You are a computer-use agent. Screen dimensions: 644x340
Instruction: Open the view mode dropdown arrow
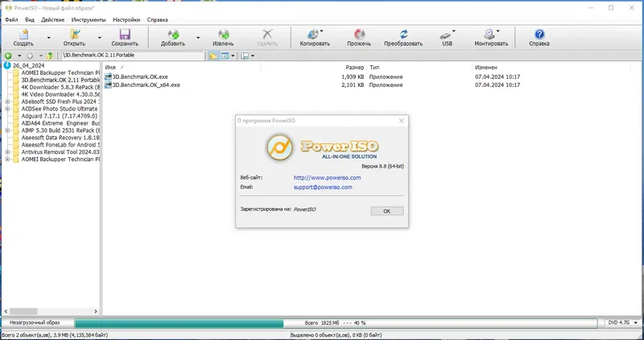pos(233,56)
